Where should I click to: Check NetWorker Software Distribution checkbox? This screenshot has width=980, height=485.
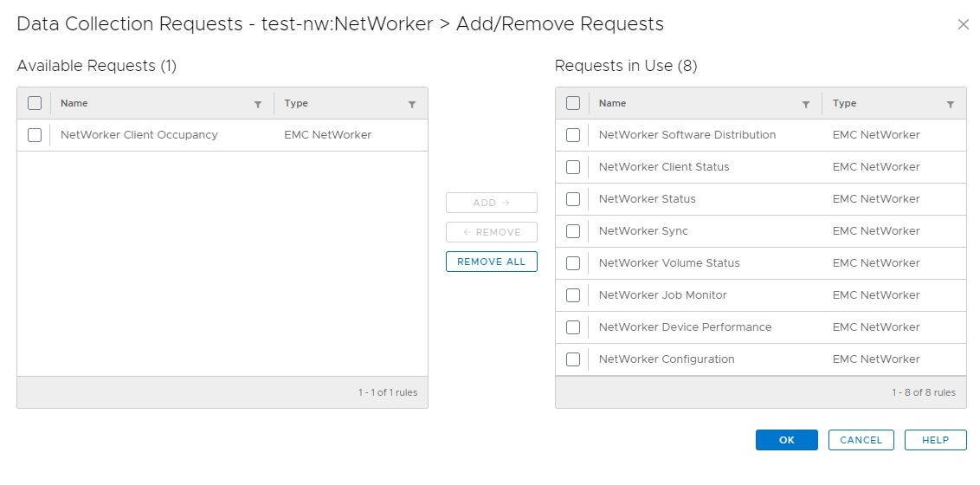tap(573, 135)
